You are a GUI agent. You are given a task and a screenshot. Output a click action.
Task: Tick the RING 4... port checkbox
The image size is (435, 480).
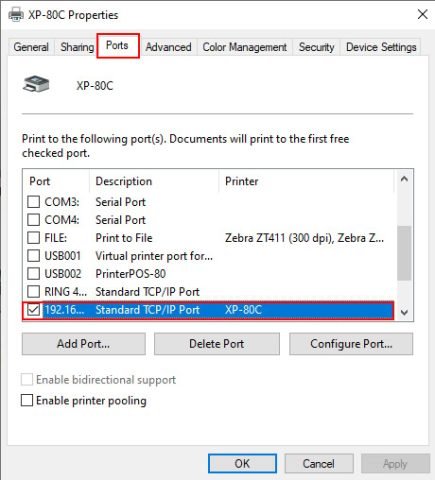tap(33, 292)
